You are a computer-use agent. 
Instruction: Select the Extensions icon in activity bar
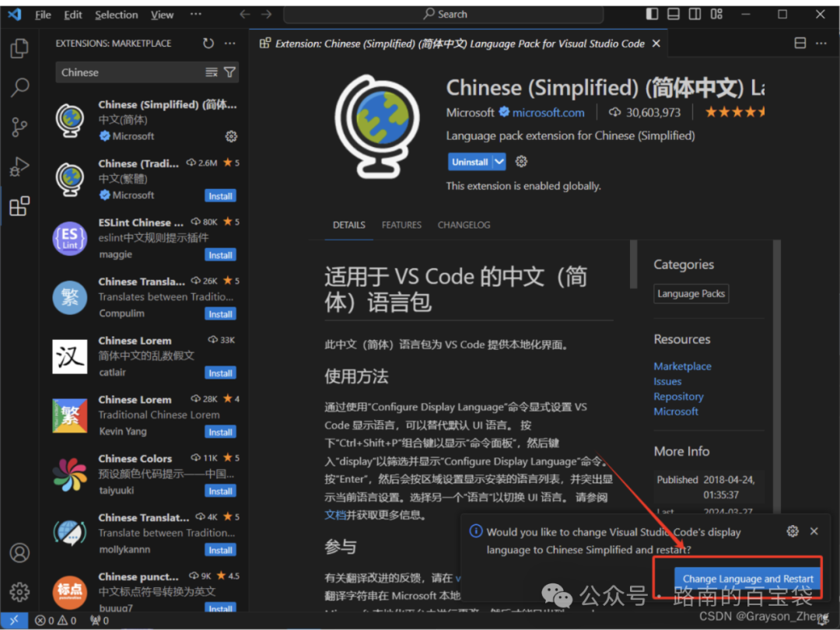tap(19, 206)
